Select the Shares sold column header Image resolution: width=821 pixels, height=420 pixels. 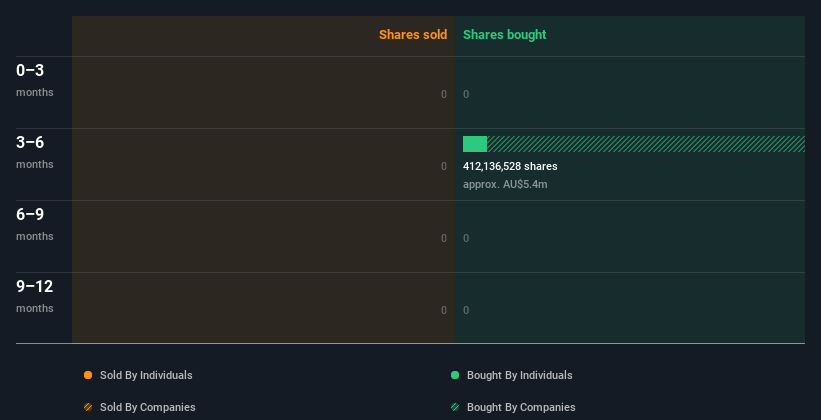(413, 35)
